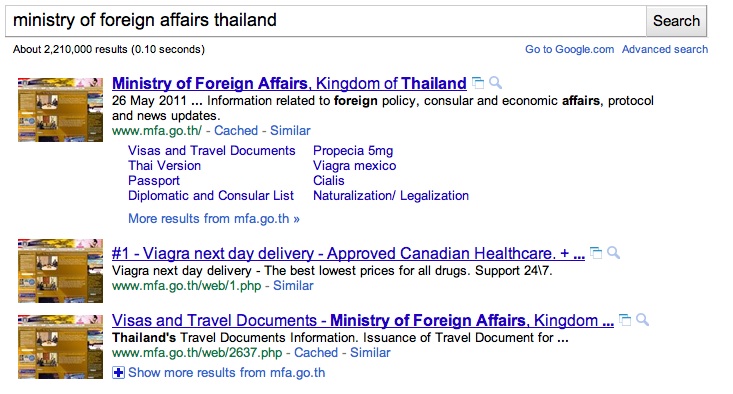Click the overlapping-pages icon beside the Viagra delivery result
The width and height of the screenshot is (733, 394).
coord(596,253)
